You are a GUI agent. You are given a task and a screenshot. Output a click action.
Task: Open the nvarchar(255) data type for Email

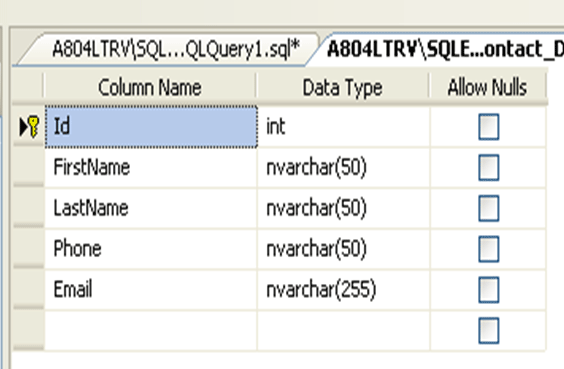(344, 290)
